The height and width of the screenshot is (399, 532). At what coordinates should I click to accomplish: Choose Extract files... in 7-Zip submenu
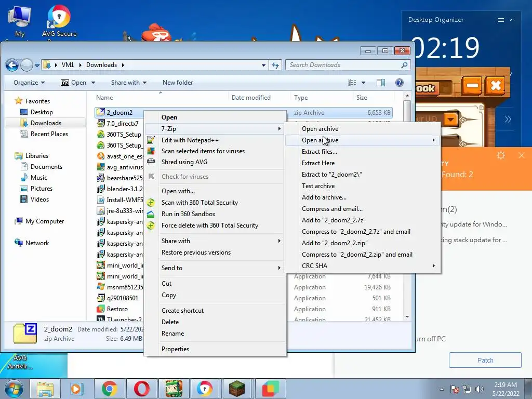pos(362,152)
